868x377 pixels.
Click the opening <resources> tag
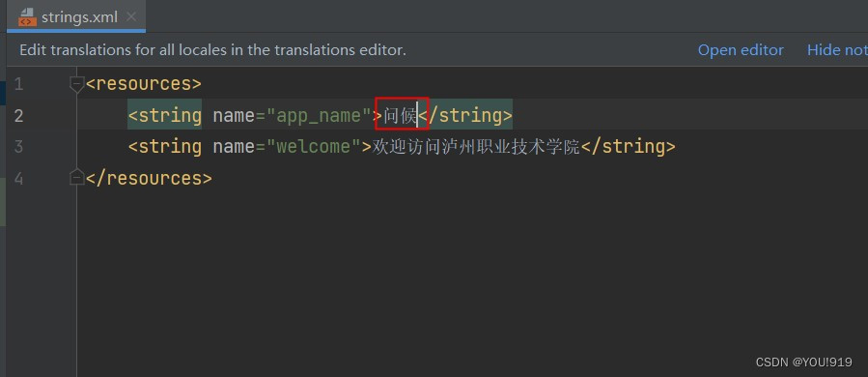tap(143, 84)
